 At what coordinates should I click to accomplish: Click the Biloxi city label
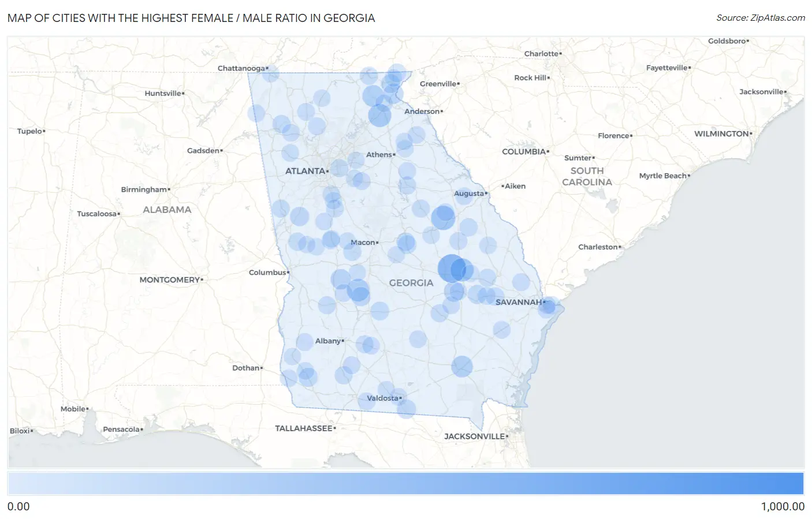20,431
